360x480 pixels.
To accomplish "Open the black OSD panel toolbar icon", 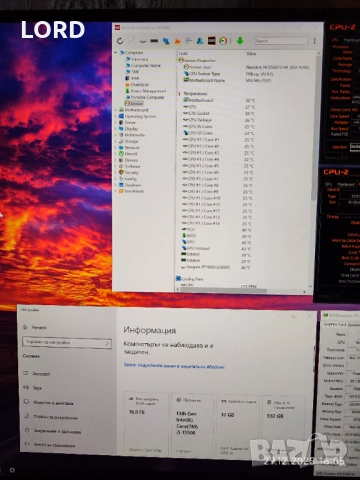I will (x=212, y=41).
